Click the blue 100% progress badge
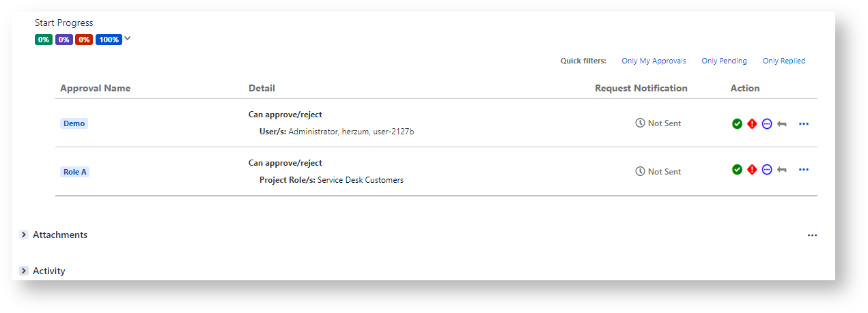The image size is (868, 313). (x=109, y=40)
